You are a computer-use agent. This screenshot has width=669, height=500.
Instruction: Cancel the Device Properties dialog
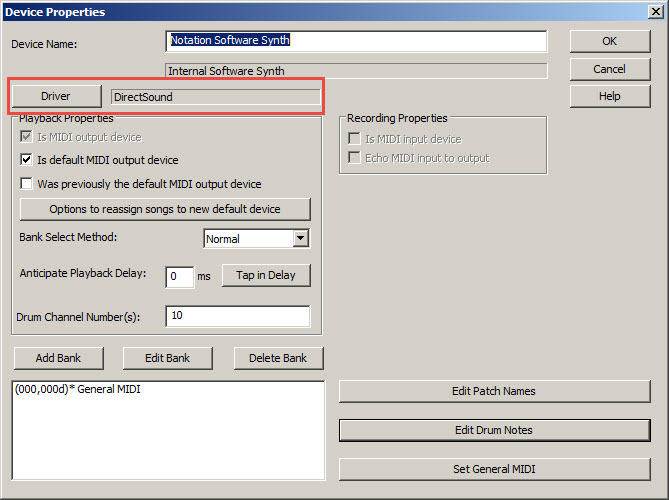coord(610,69)
